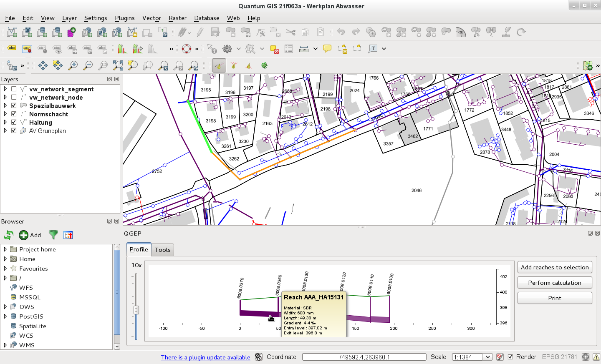601x364 pixels.
Task: Toggle visibility of Spezialbauwerk layer
Action: coord(14,105)
